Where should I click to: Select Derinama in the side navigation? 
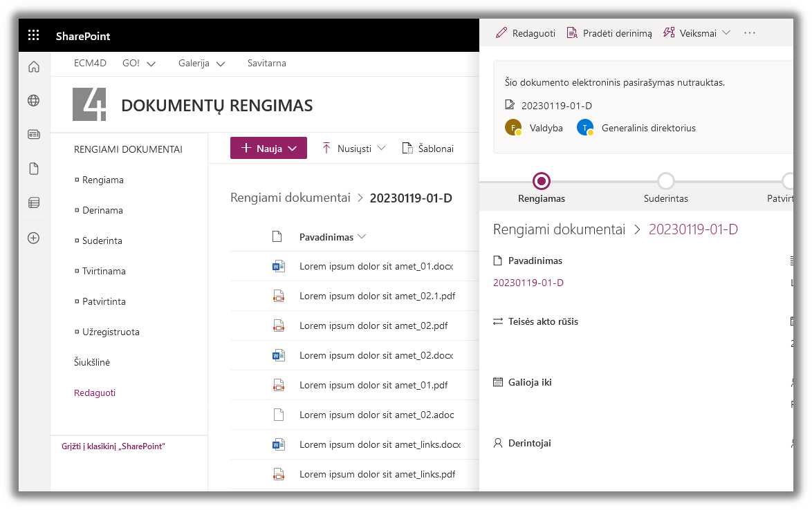click(102, 210)
